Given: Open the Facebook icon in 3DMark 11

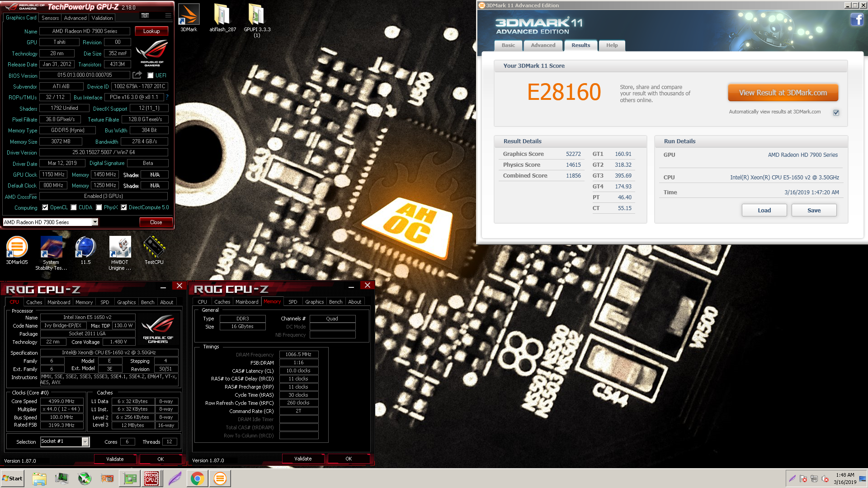Looking at the screenshot, I should pyautogui.click(x=857, y=19).
